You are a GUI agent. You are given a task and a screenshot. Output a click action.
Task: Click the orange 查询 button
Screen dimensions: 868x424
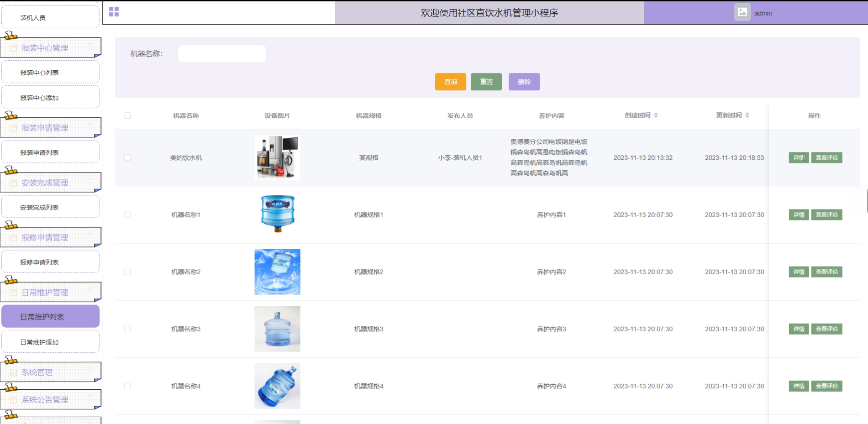click(451, 82)
